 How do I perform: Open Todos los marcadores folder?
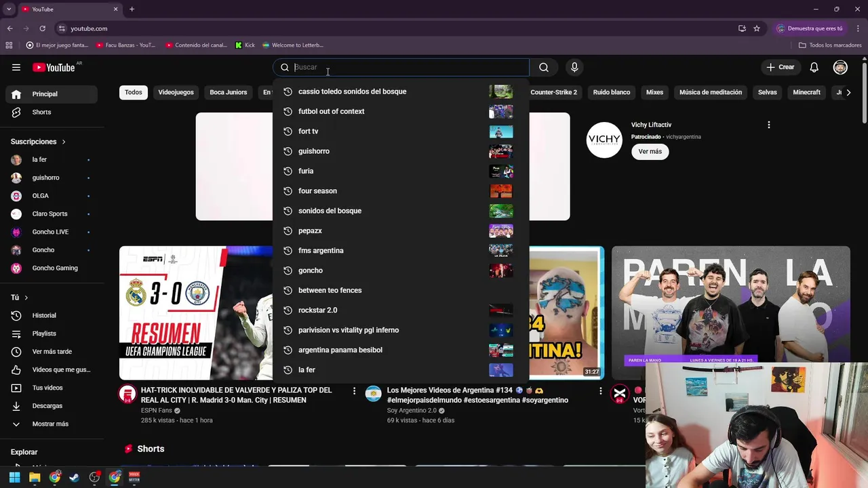point(830,45)
